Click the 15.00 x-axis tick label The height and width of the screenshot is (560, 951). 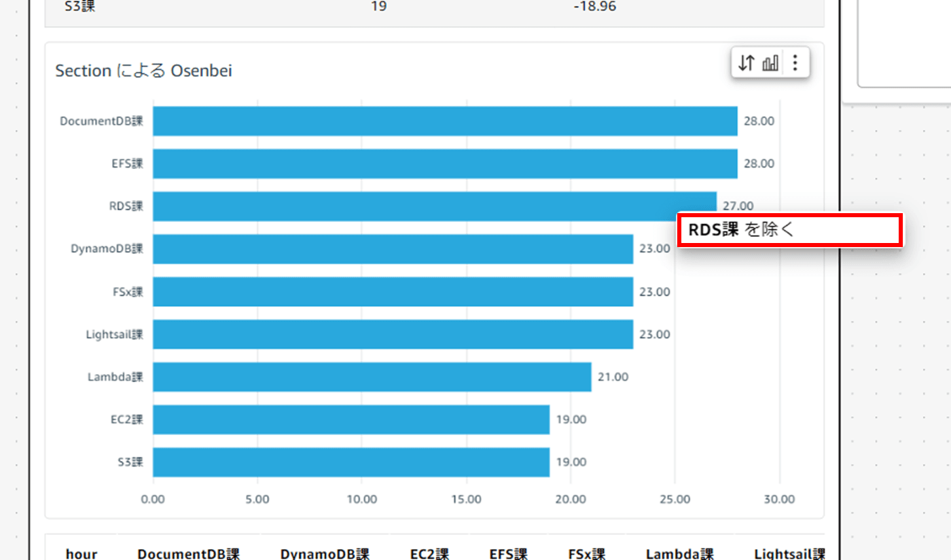tap(466, 500)
